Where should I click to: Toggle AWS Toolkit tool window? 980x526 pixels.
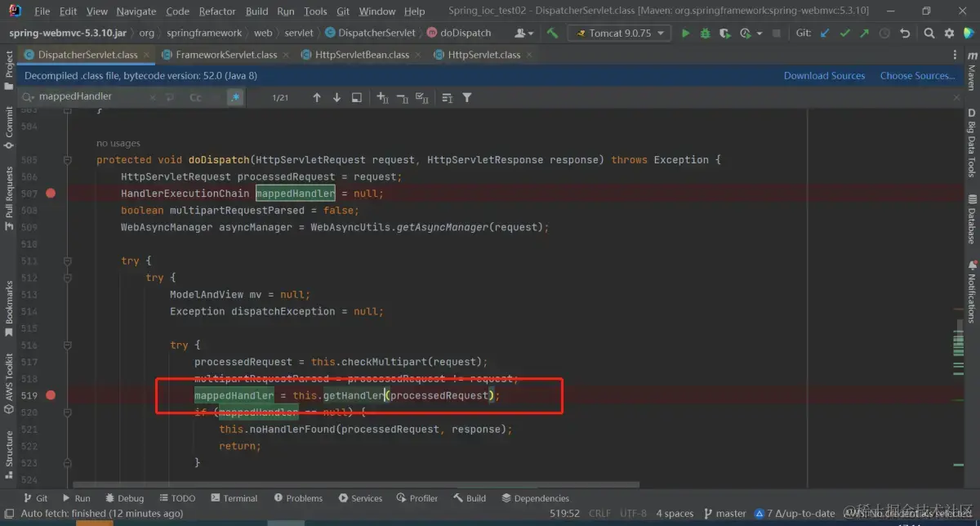(9, 384)
